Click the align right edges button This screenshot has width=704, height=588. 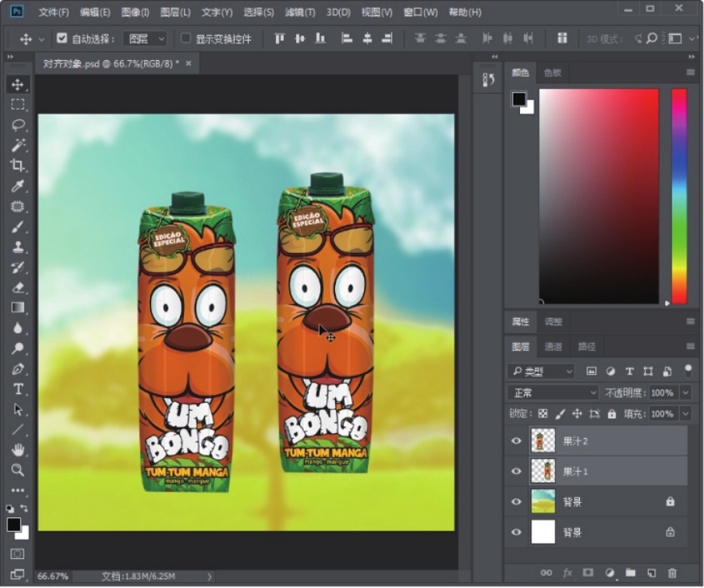pyautogui.click(x=387, y=39)
